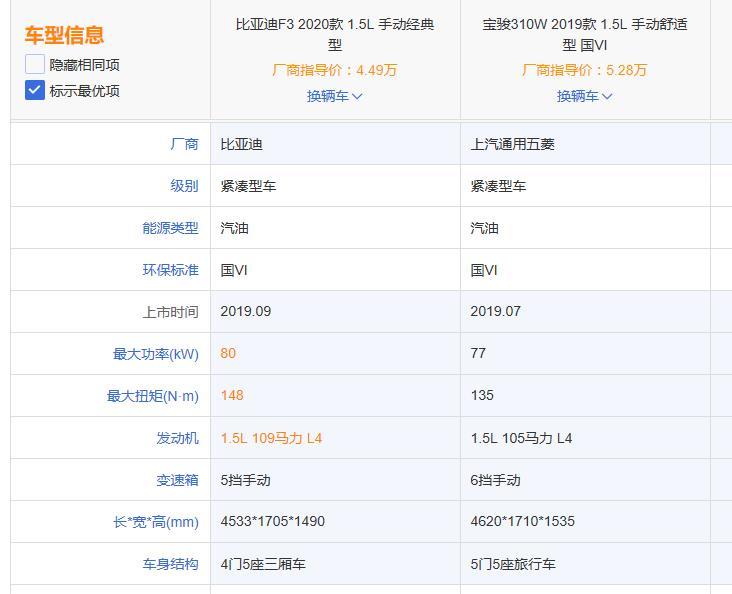The height and width of the screenshot is (594, 732).
Task: Uncheck the 标示最优项 checkbox
Action: click(35, 90)
